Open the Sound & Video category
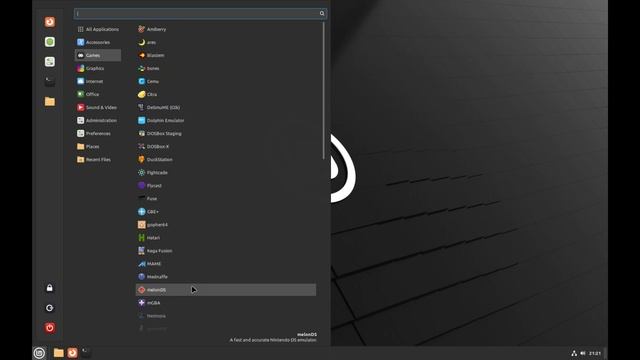 (98, 107)
